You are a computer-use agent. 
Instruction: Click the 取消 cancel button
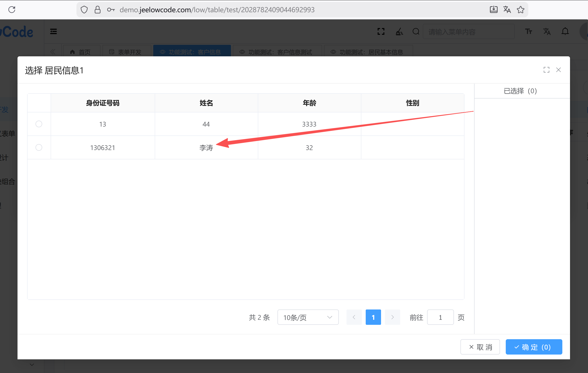click(480, 347)
